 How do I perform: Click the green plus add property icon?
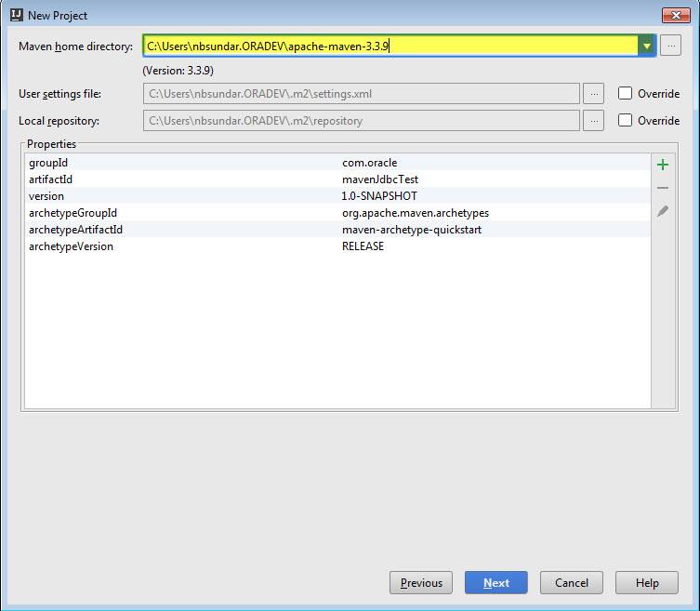[x=663, y=165]
